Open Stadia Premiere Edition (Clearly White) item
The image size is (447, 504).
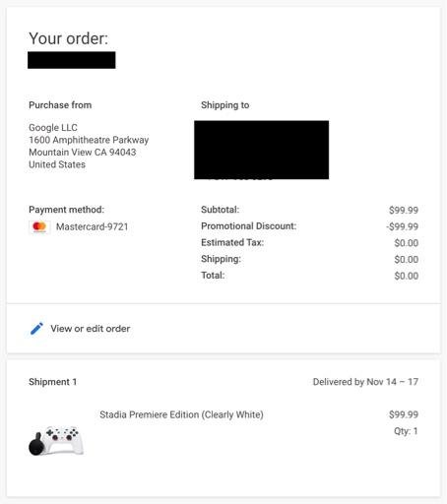(x=181, y=414)
